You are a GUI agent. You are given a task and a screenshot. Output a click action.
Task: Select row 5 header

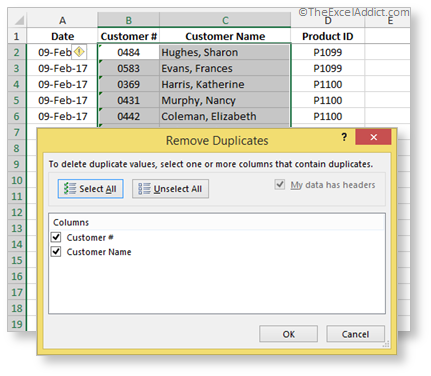[x=17, y=100]
